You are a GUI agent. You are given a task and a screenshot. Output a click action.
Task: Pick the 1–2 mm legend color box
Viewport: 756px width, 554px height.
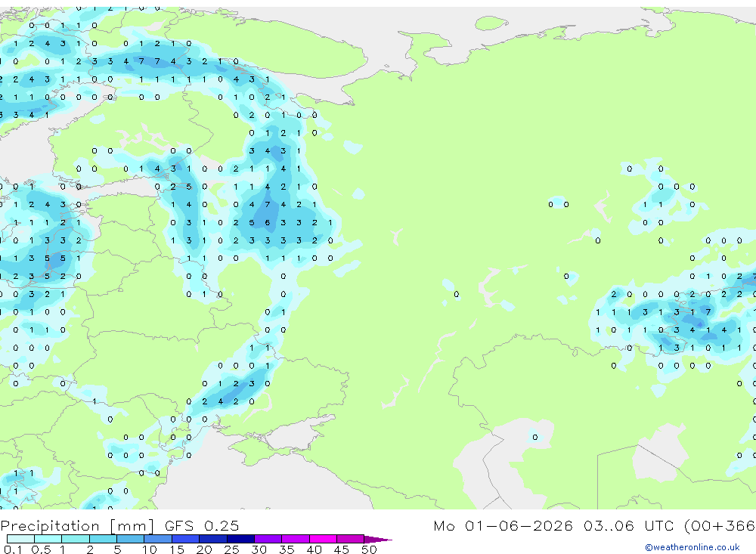click(x=76, y=539)
